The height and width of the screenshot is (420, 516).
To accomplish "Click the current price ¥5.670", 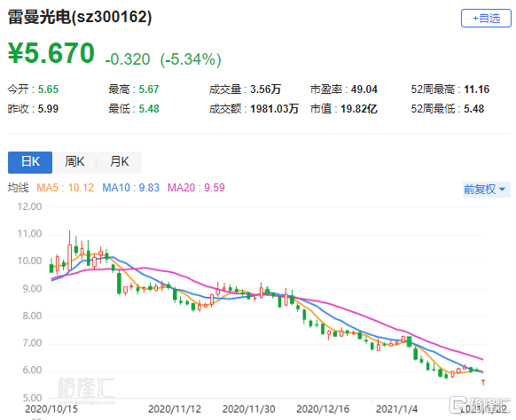I will pos(51,53).
